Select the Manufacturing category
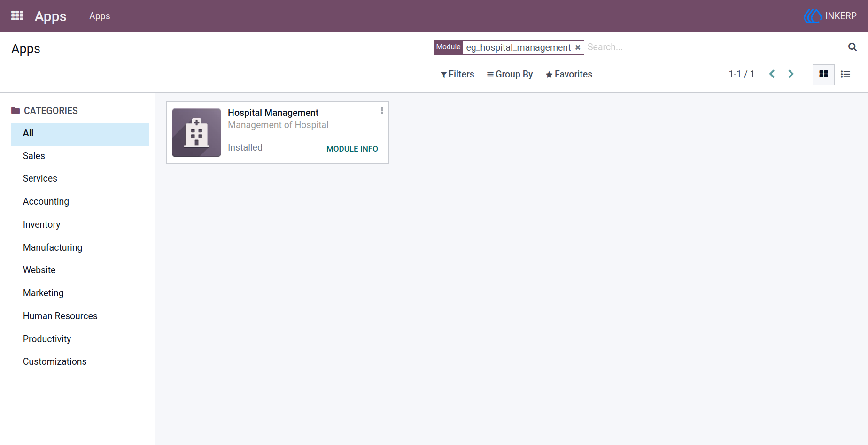Screen dimensions: 868x445 click(x=80, y=247)
